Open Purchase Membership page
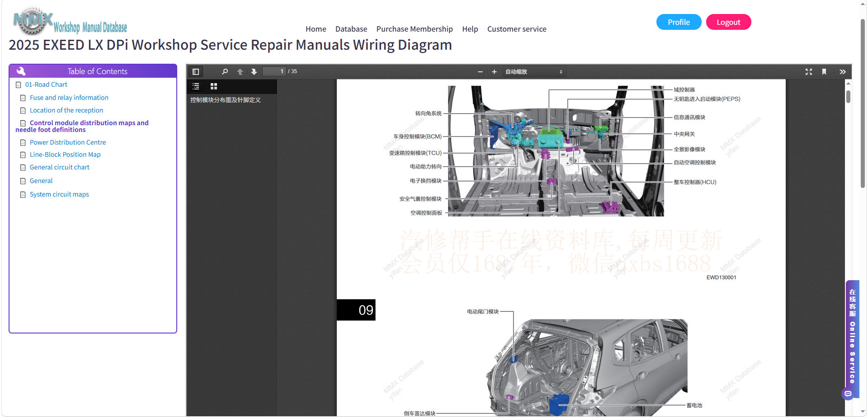Image resolution: width=868 pixels, height=418 pixels. (x=415, y=29)
